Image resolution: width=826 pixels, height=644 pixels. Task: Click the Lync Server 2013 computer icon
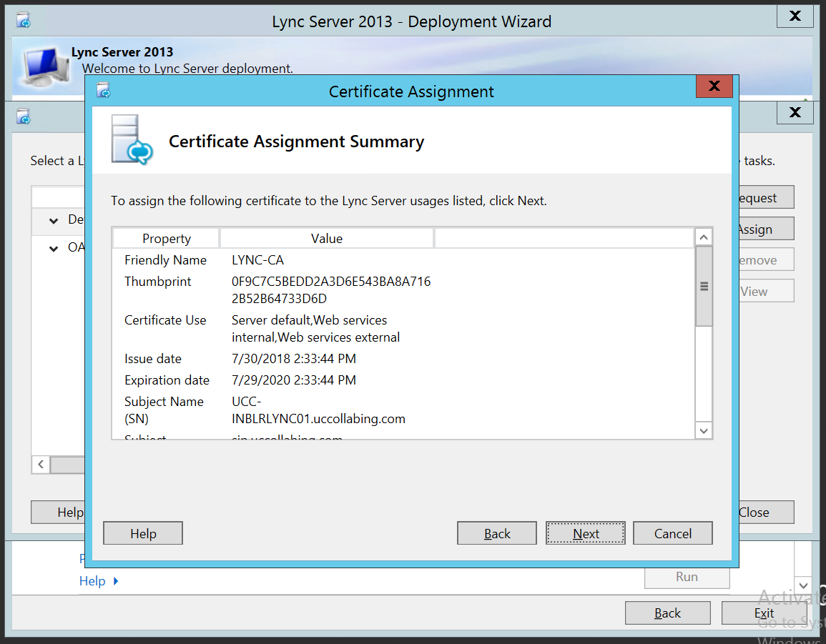tap(46, 66)
